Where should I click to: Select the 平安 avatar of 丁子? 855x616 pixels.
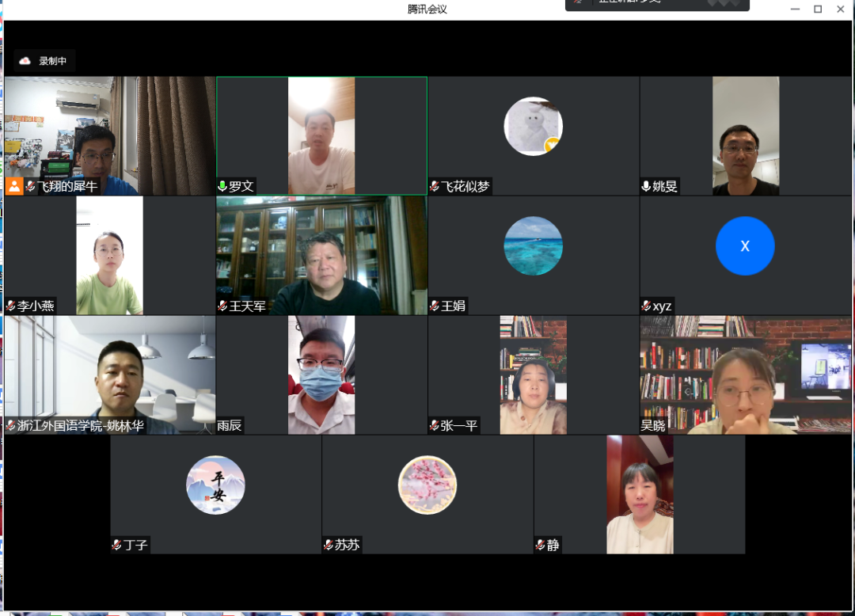point(215,485)
